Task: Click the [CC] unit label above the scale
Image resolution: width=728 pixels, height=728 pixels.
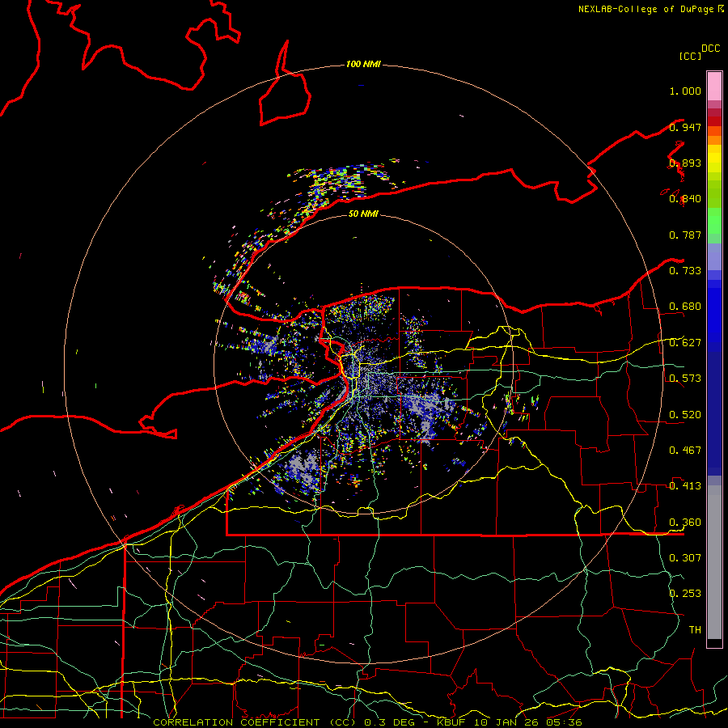Action: point(690,56)
